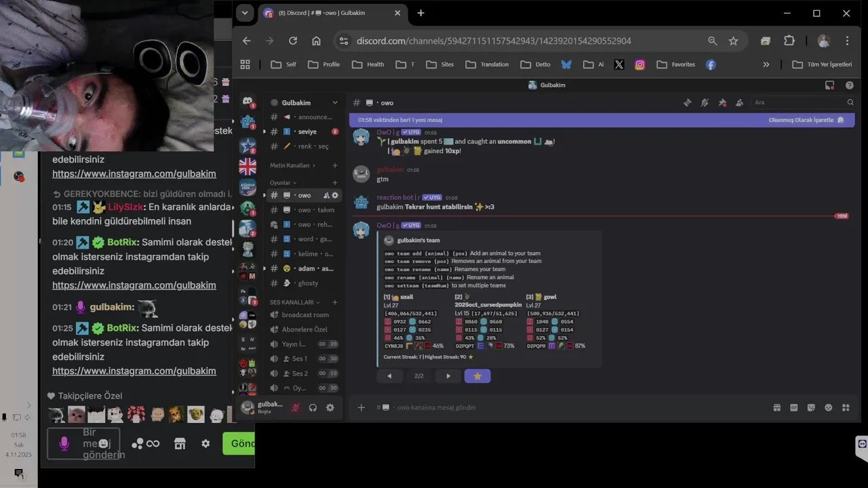868x488 pixels.
Task: Open Threads icon in channel header
Action: tap(687, 102)
